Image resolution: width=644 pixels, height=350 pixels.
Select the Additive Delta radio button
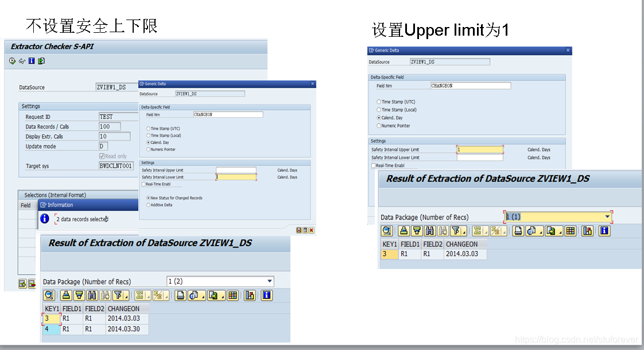(x=148, y=205)
